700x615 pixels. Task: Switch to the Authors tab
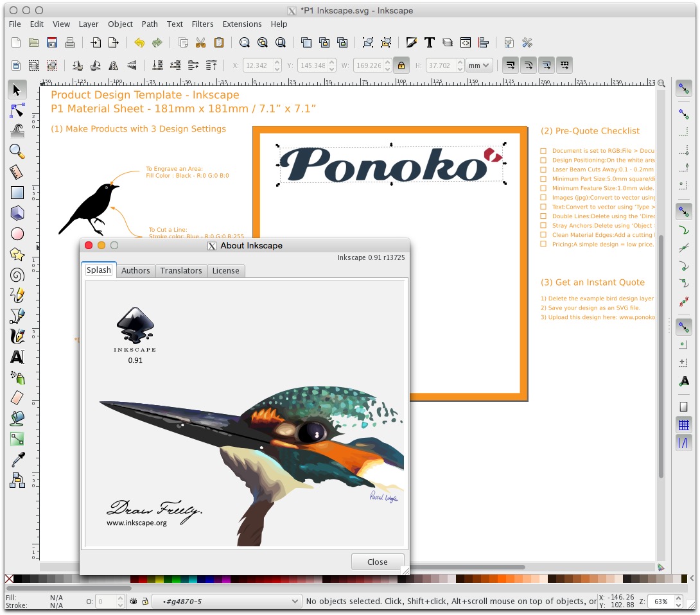click(136, 270)
